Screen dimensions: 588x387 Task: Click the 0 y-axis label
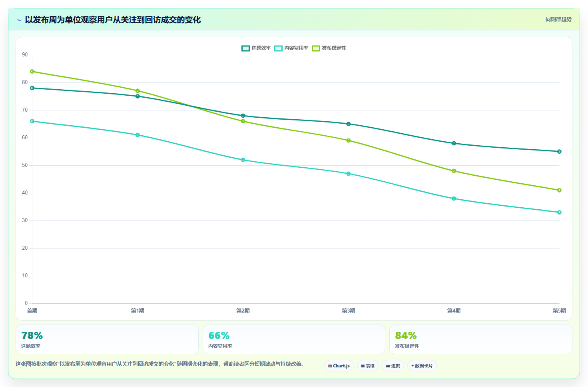coord(26,303)
